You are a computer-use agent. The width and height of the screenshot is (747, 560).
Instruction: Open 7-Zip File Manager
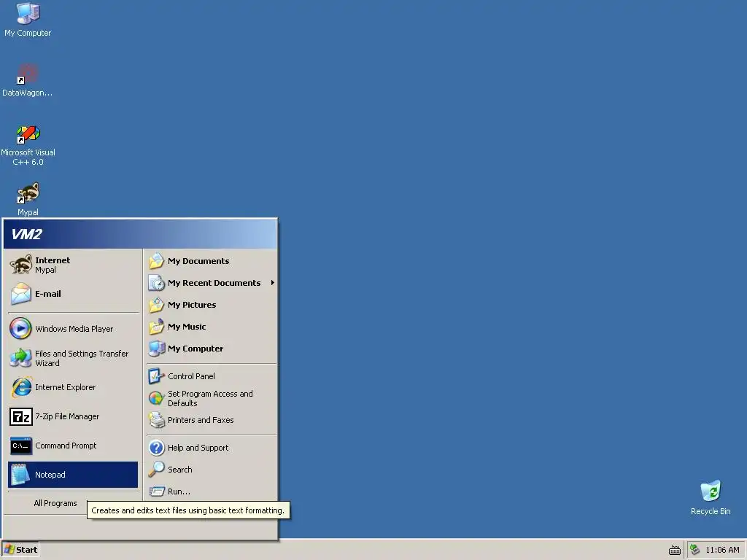coord(73,416)
